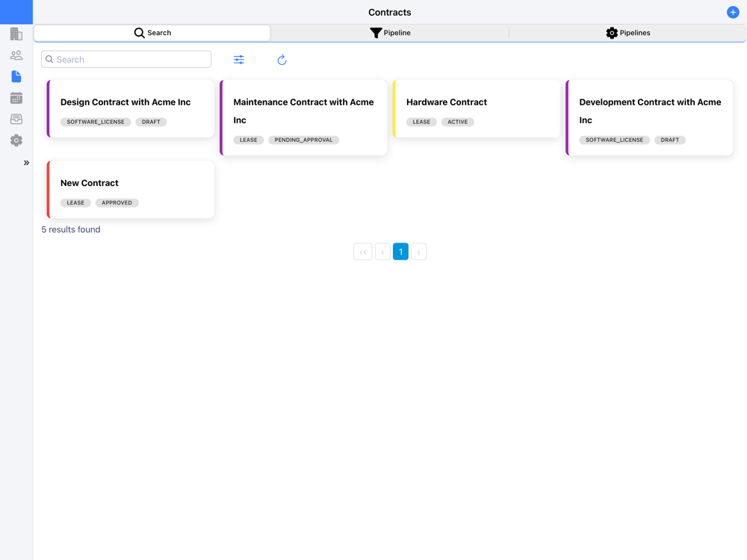Open the companies building icon in sidebar
This screenshot has width=747, height=560.
coord(16,34)
